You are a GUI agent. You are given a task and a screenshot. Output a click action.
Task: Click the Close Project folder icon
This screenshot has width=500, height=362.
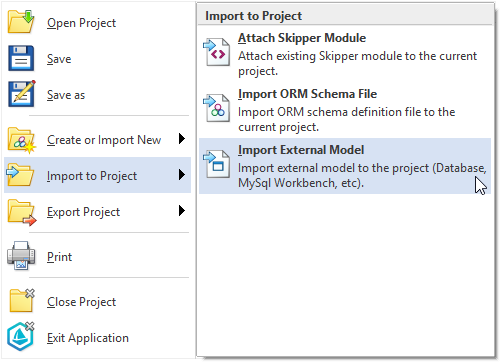[x=22, y=300]
